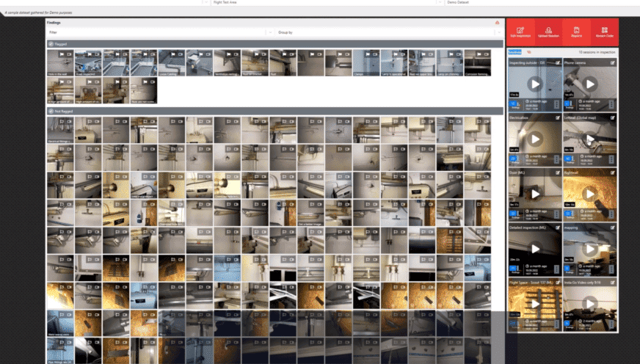
Task: Click the alert icon in Findings header
Action: pos(497,23)
